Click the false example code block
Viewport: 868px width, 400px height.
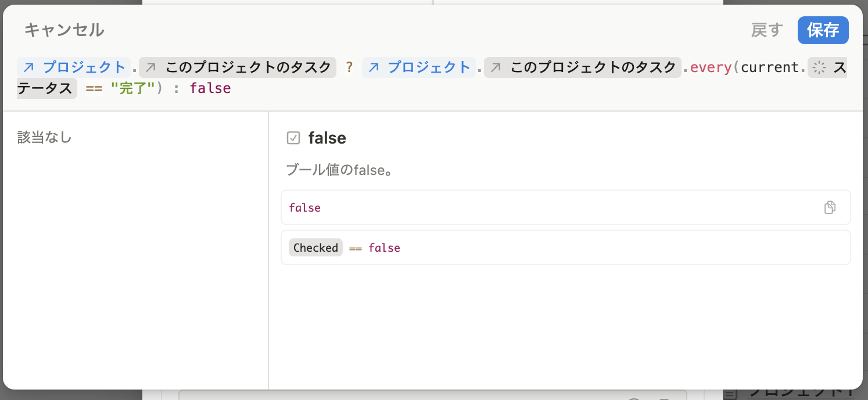pos(523,208)
